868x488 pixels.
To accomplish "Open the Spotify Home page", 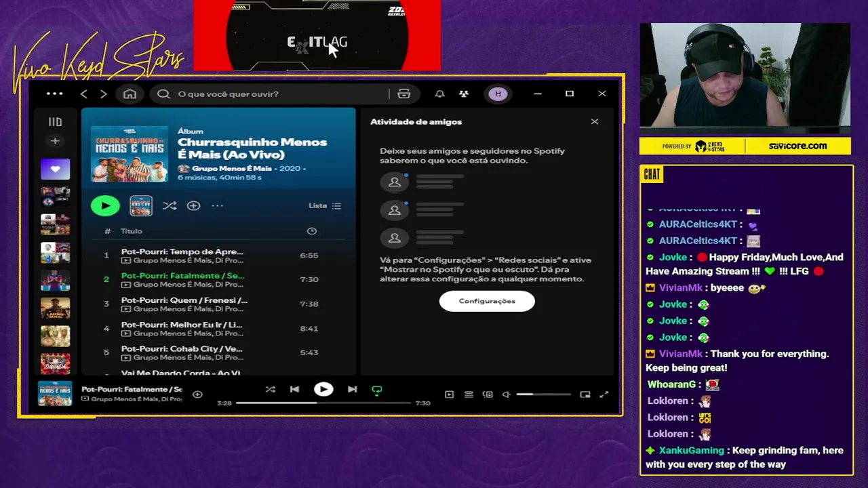I will pos(130,94).
